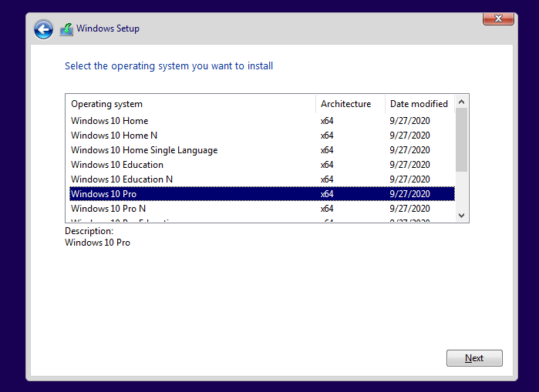Screen dimensions: 539x392
Task: Choose Windows 10 Home Single Language
Action: click(x=262, y=150)
